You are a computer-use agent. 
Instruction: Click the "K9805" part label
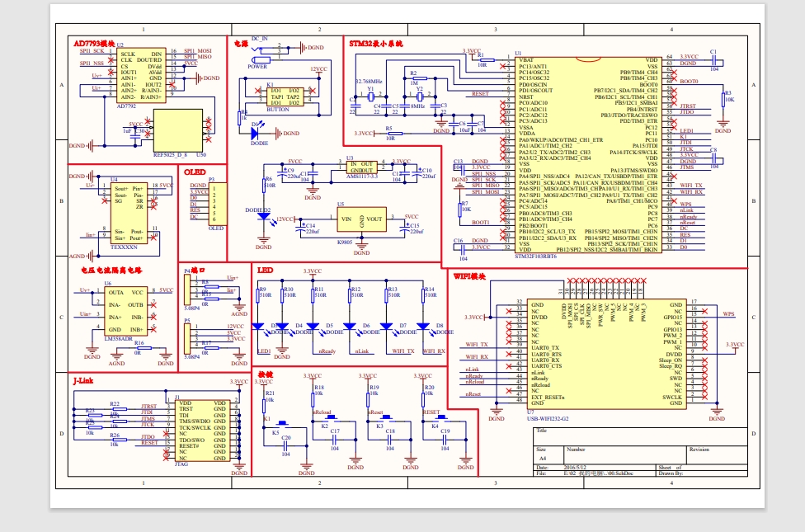(346, 242)
